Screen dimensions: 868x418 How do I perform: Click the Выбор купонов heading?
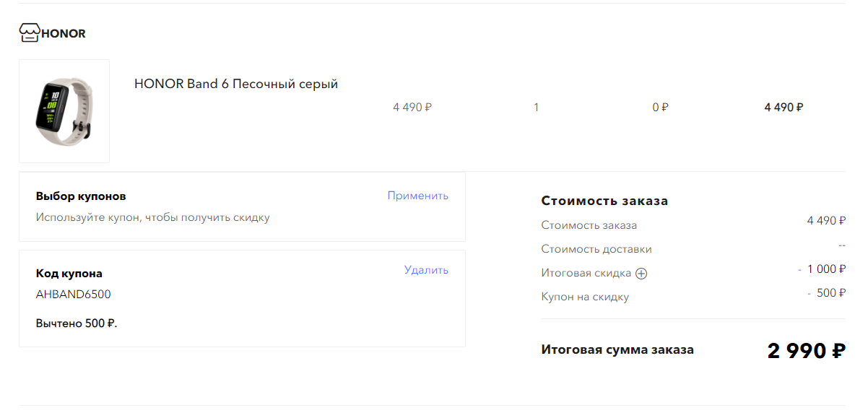pyautogui.click(x=81, y=196)
